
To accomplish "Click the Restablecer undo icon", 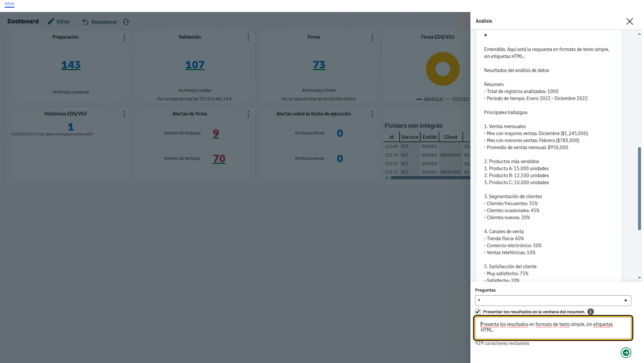I will tap(85, 22).
